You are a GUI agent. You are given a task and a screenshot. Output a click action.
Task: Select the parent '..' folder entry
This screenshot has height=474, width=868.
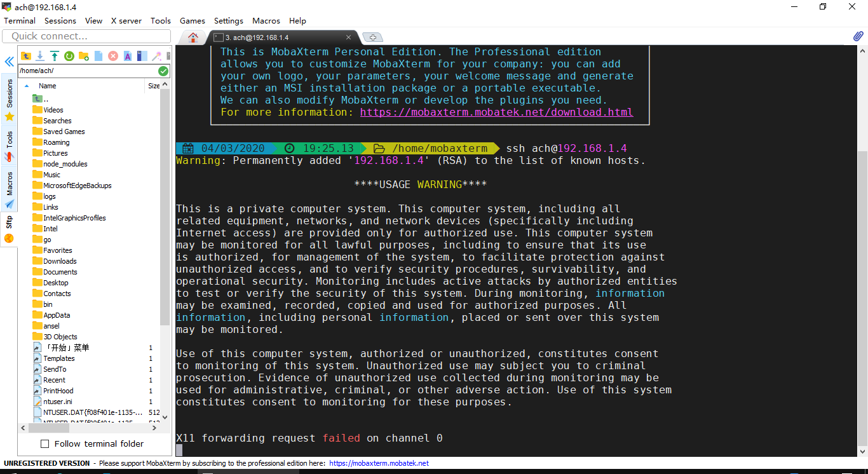click(40, 99)
